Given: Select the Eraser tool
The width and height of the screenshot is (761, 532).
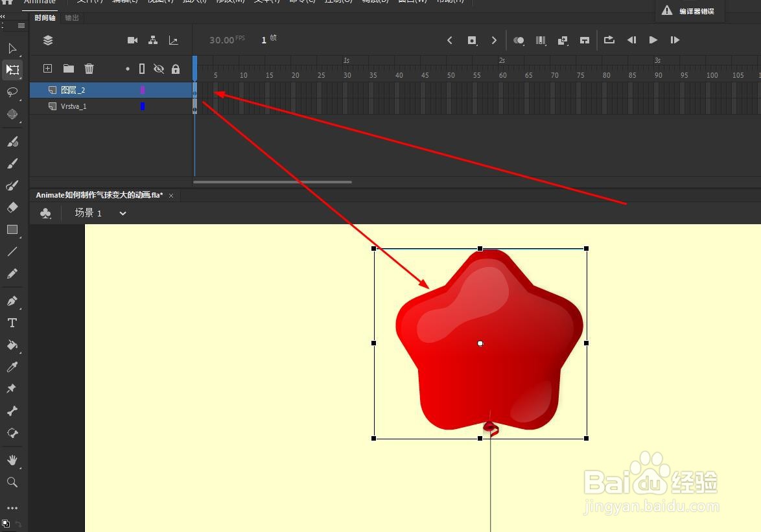Looking at the screenshot, I should click(12, 207).
